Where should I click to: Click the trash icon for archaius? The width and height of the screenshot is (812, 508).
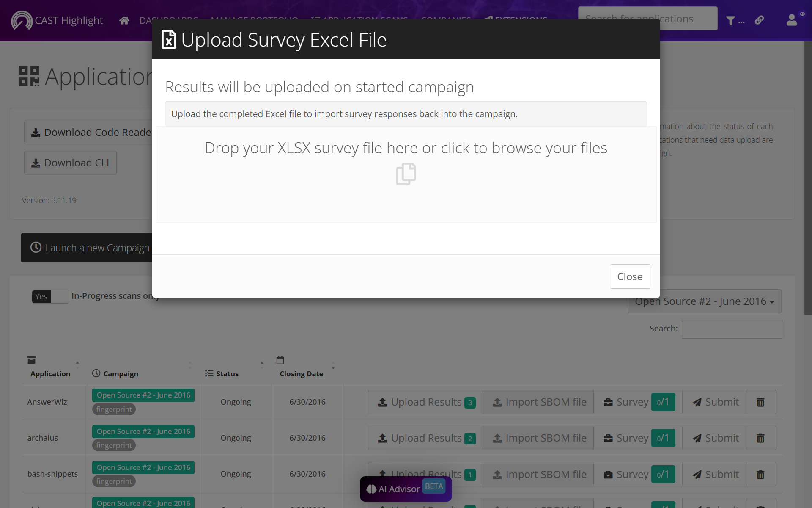coord(760,438)
